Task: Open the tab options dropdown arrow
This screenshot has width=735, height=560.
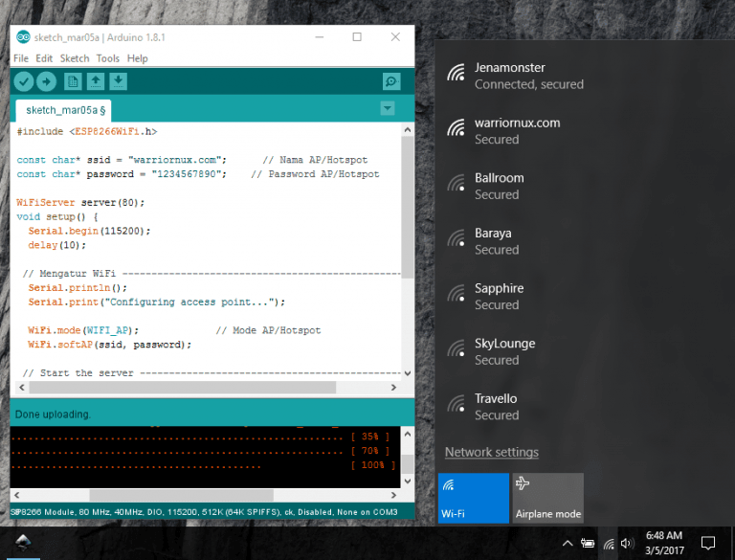Action: (x=388, y=108)
